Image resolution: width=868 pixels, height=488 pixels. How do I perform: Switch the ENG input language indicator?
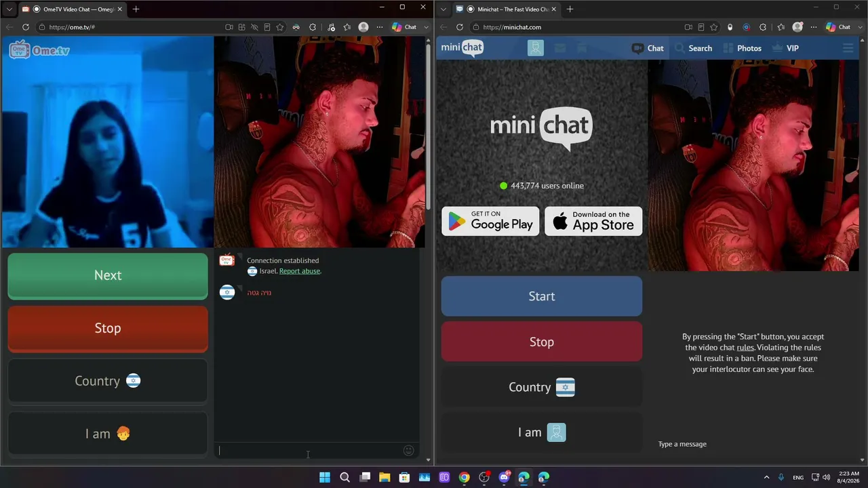click(x=798, y=477)
